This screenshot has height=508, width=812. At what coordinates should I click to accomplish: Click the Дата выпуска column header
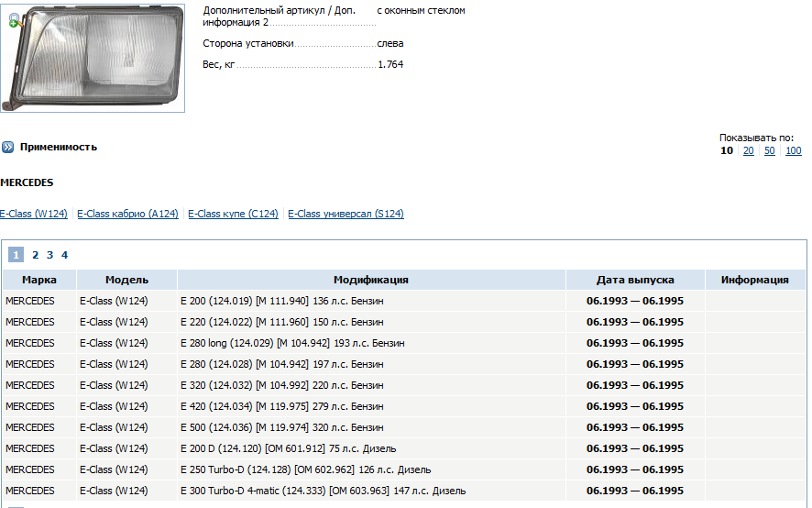(635, 281)
